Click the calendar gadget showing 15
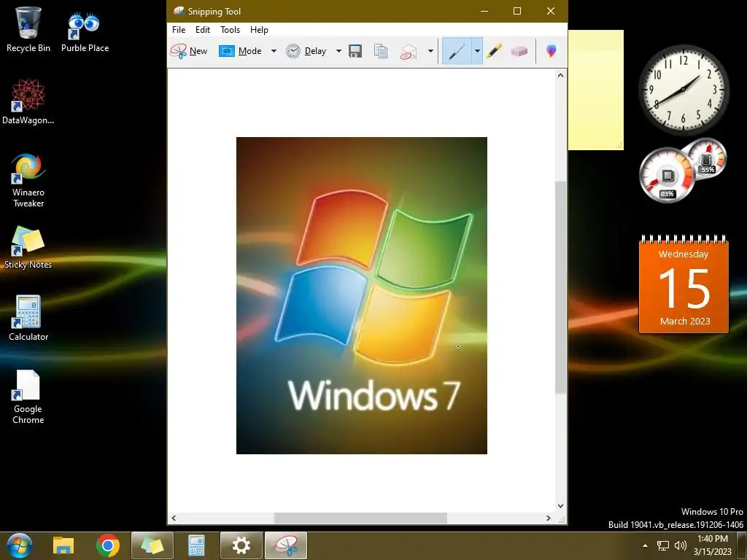This screenshot has width=747, height=560. point(684,284)
